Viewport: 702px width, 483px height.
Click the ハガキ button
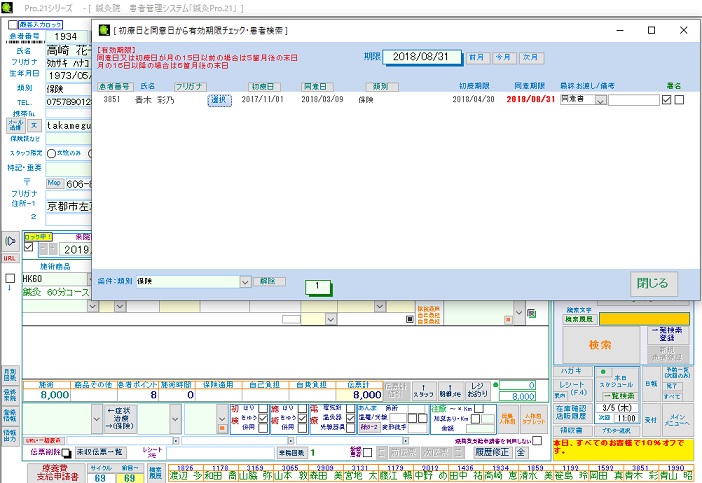coord(573,371)
